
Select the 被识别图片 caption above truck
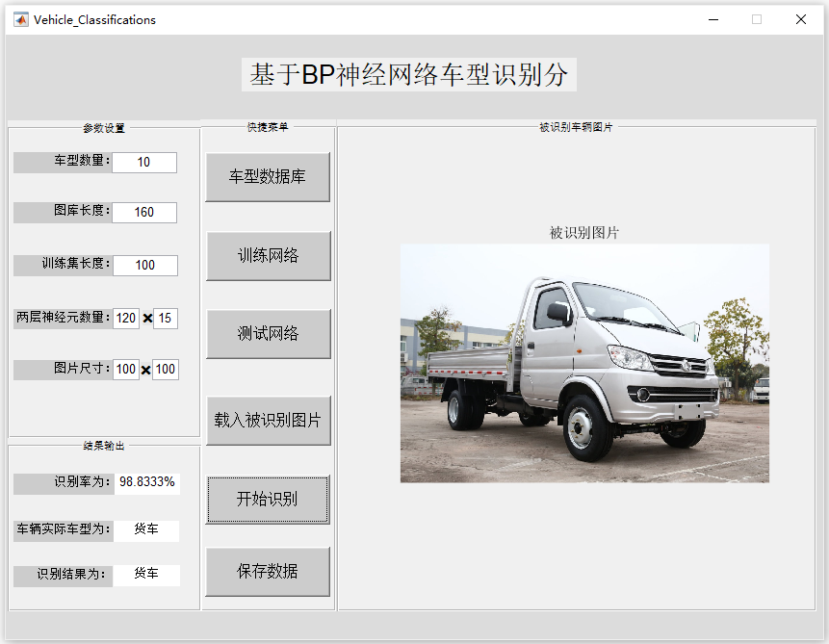[584, 233]
